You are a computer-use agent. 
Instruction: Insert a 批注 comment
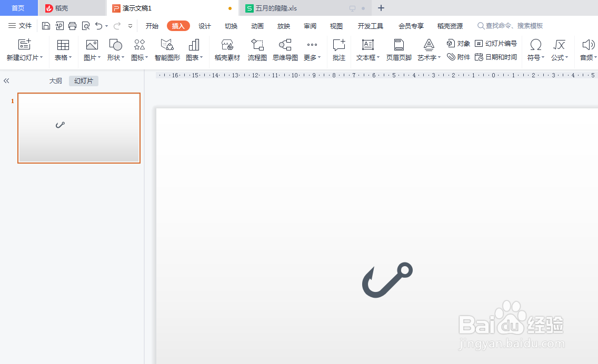coord(338,50)
